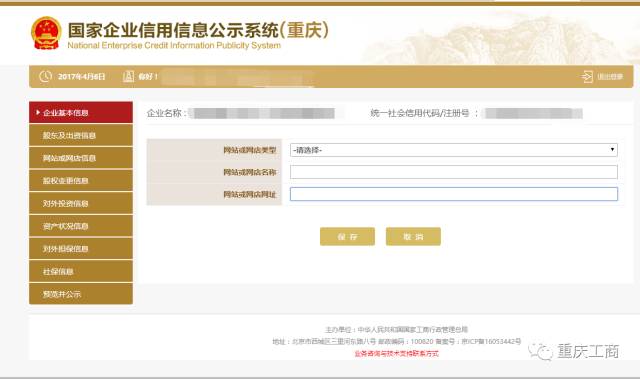Click the 取消 button
This screenshot has height=379, width=640.
click(413, 237)
